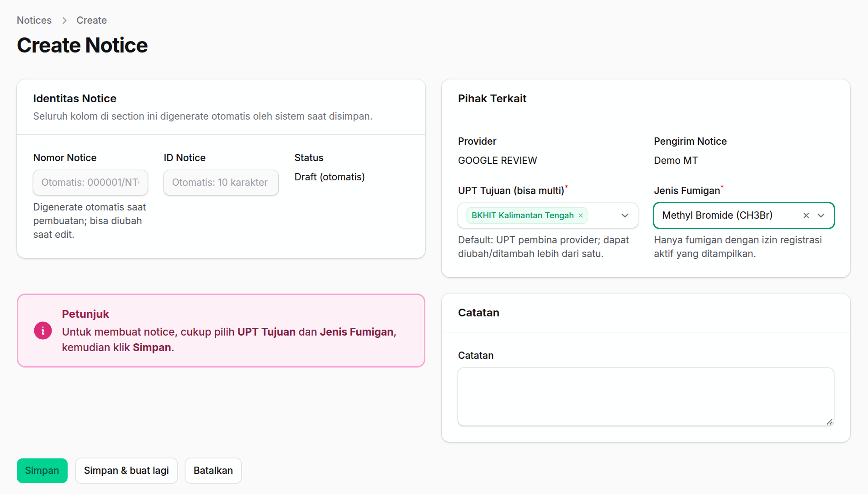The height and width of the screenshot is (494, 868).
Task: Click the Jenis Fumigan label
Action: [x=688, y=190]
